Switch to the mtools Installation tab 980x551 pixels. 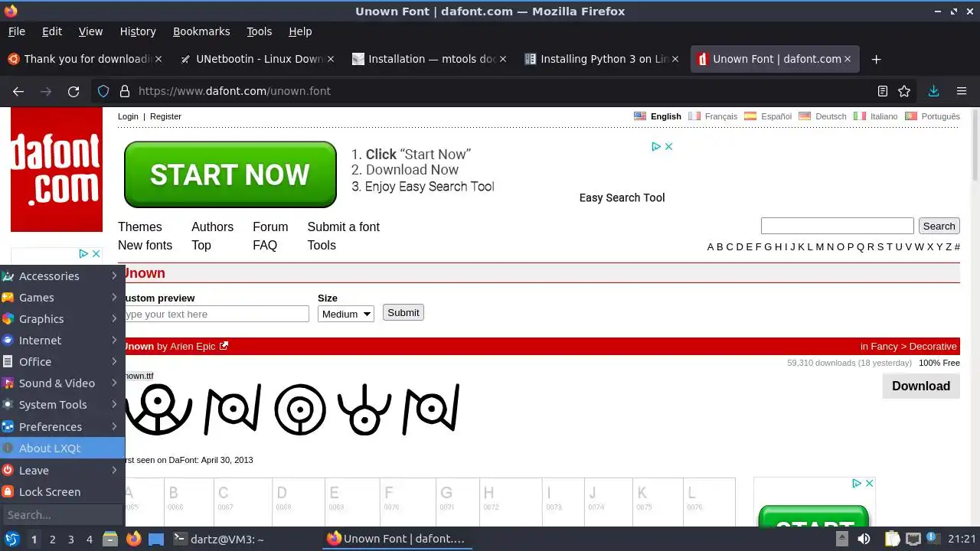[429, 59]
